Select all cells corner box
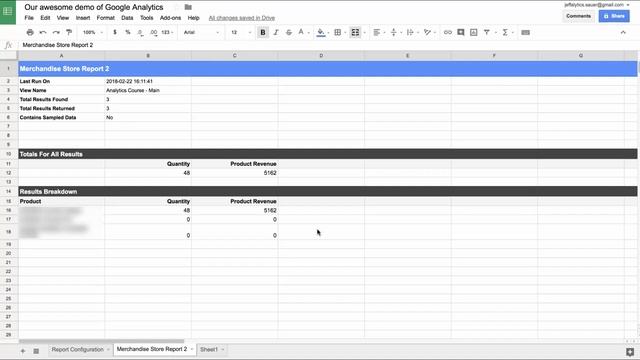 point(9,56)
